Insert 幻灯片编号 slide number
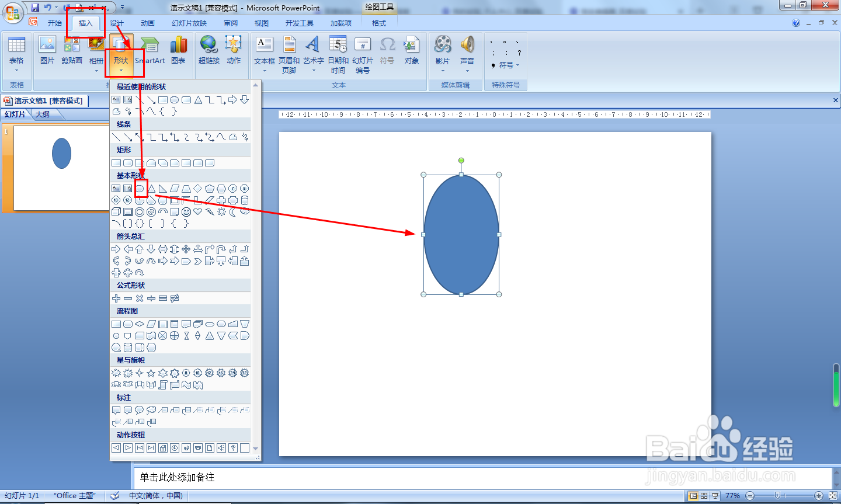This screenshot has width=841, height=504. click(363, 54)
